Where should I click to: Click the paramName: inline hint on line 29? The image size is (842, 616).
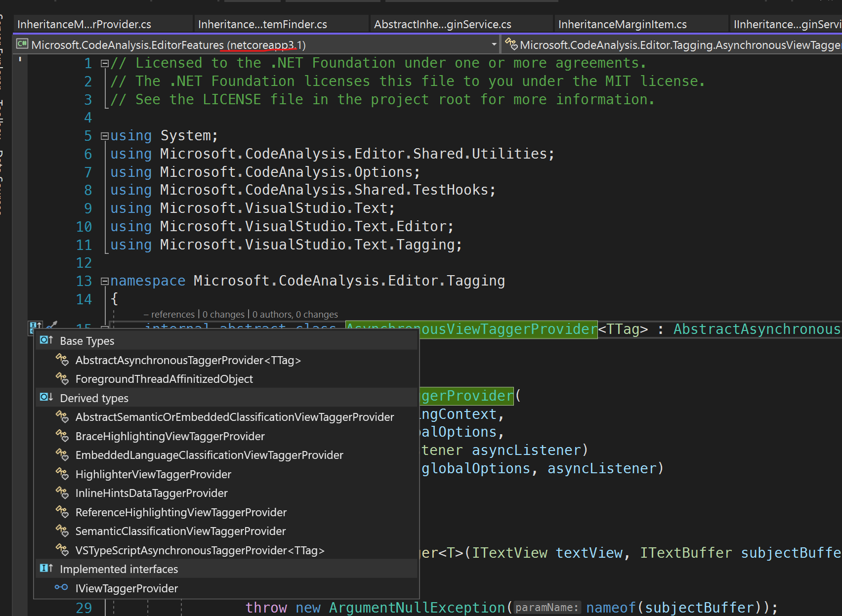(x=547, y=608)
